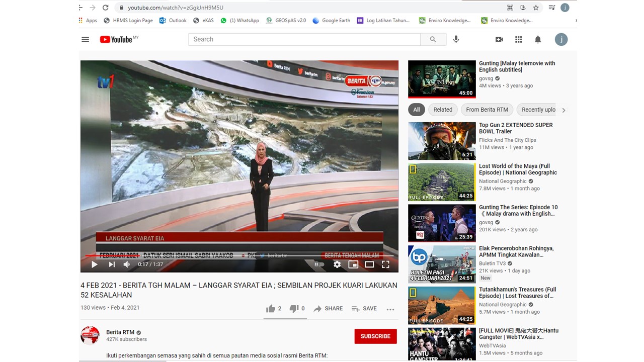Mute the video volume

click(x=127, y=264)
